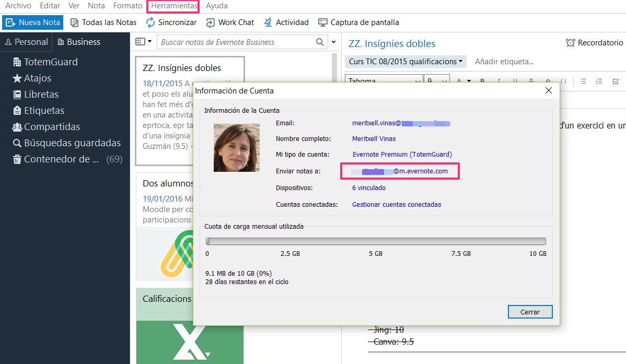
Task: Click the Añadir etiqueta field
Action: (x=504, y=62)
